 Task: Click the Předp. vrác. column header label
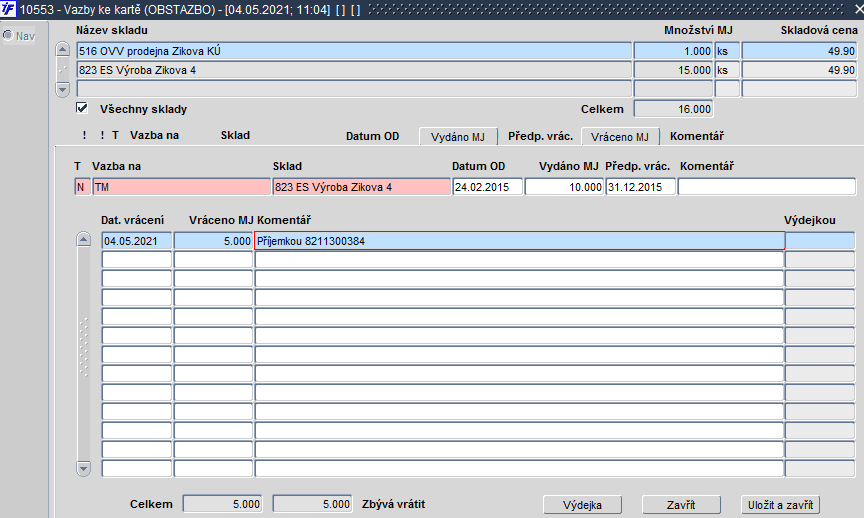540,136
